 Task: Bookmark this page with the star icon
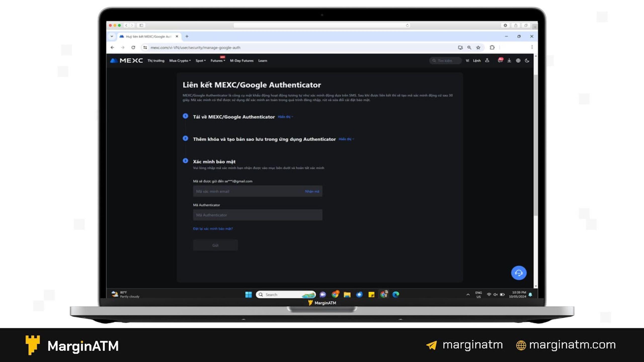(478, 48)
